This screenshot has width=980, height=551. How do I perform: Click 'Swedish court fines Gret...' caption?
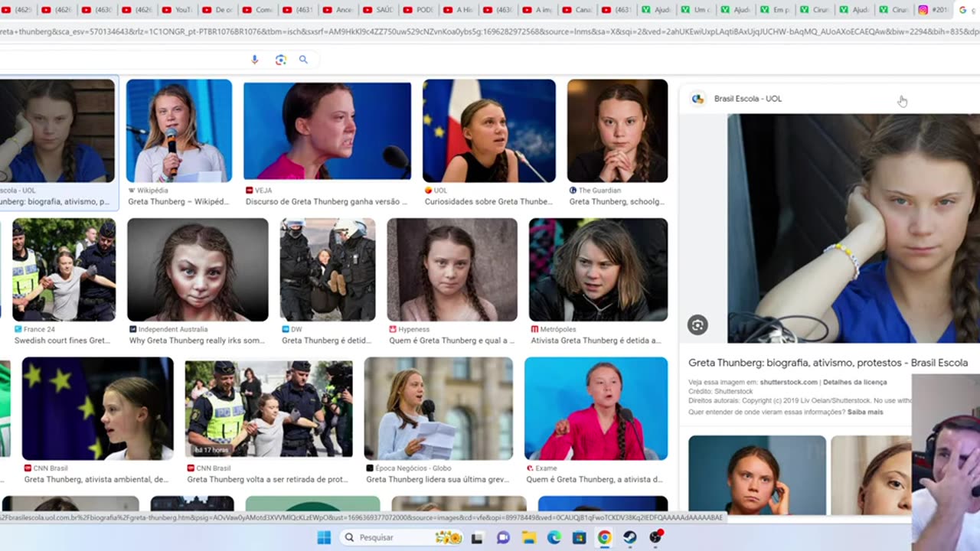point(62,341)
